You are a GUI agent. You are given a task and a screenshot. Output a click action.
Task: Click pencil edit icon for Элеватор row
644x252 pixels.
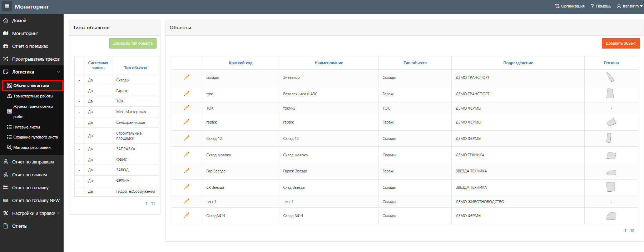(x=187, y=77)
